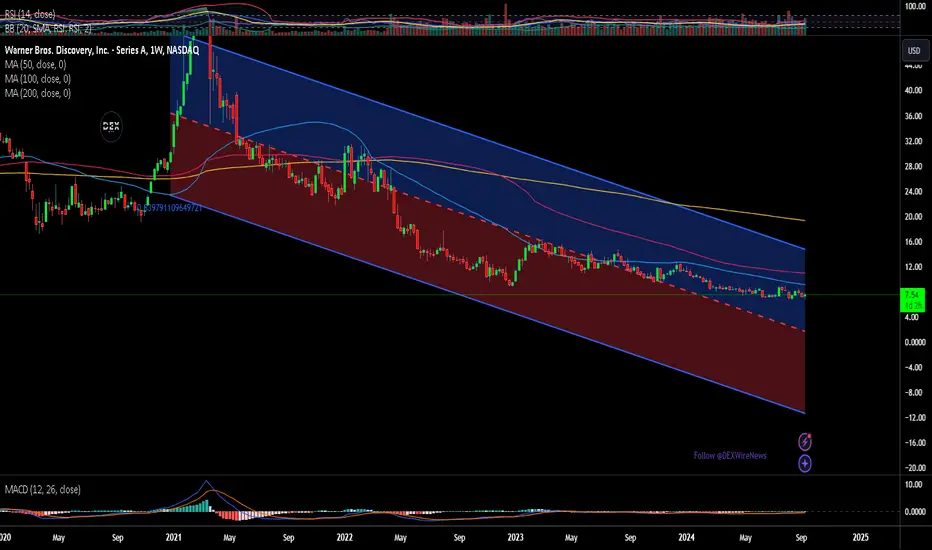Open the USD currency selector
Viewport: 932px width, 550px height.
click(x=914, y=51)
